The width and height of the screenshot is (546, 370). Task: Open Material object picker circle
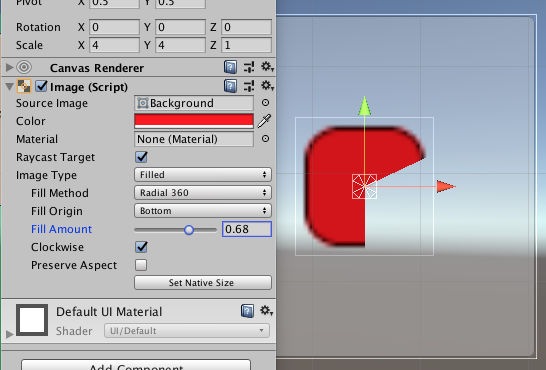(x=265, y=139)
